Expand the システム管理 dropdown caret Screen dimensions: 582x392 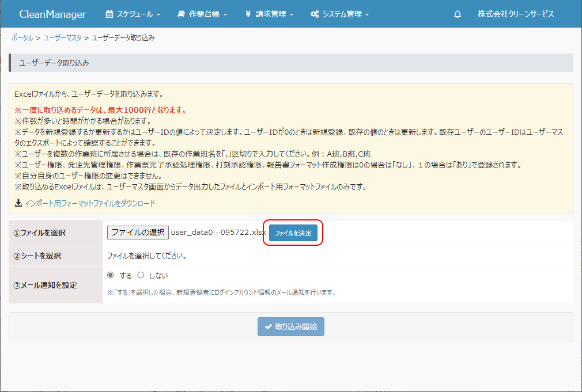click(x=367, y=15)
